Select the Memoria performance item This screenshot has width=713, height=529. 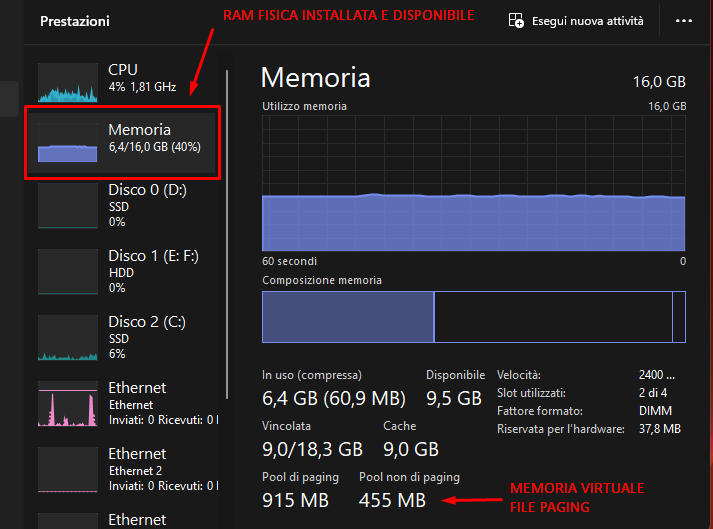coord(122,143)
